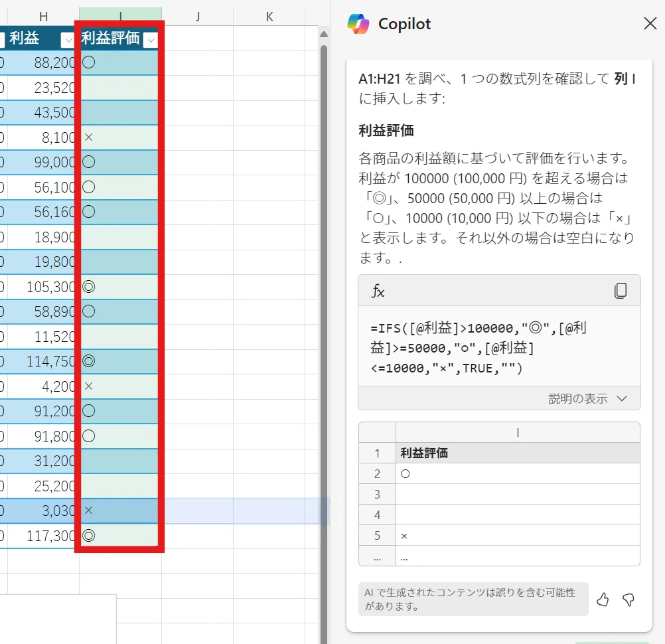The width and height of the screenshot is (665, 644).
Task: Select the × cell beside 3,030
Action: click(119, 511)
